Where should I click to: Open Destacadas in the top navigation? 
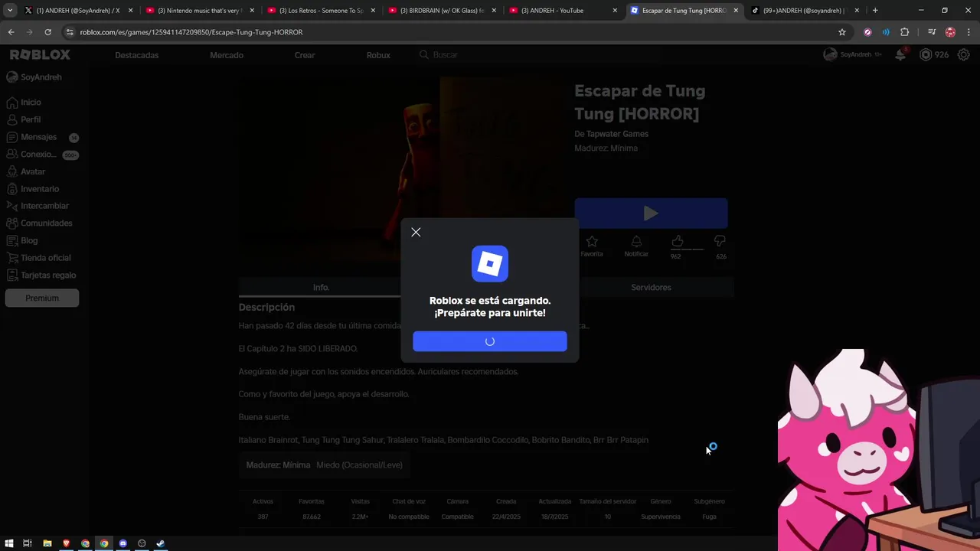point(137,55)
